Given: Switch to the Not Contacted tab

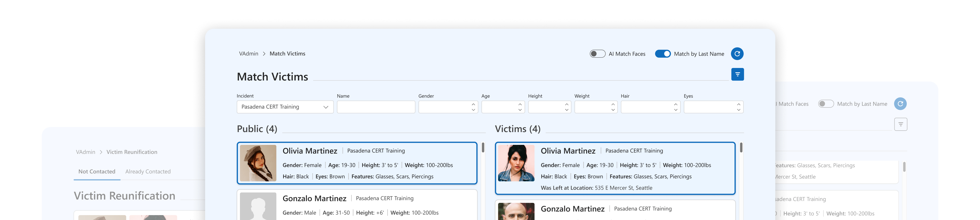Looking at the screenshot, I should (x=97, y=172).
